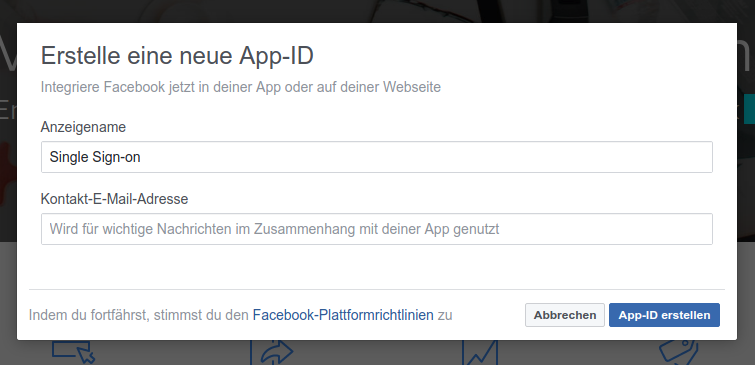This screenshot has height=365, width=755.
Task: Cancel with the Abbrechen button
Action: pyautogui.click(x=565, y=315)
